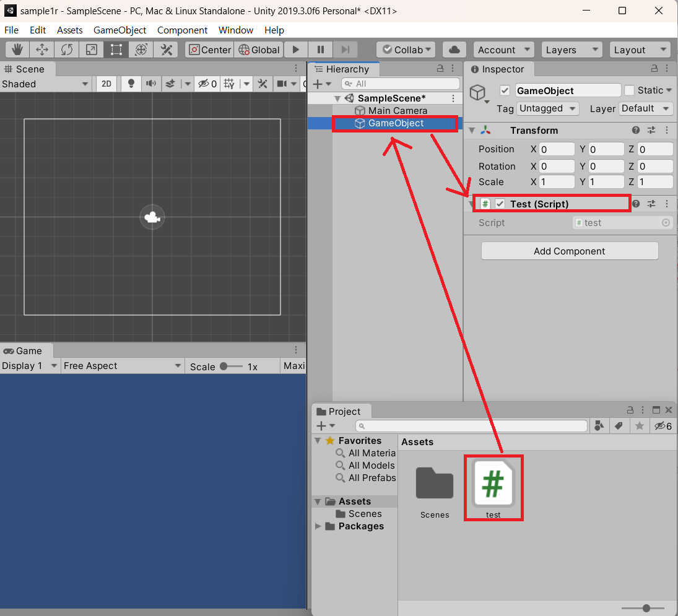Open the Account dropdown
Viewport: 678px width, 616px height.
504,50
